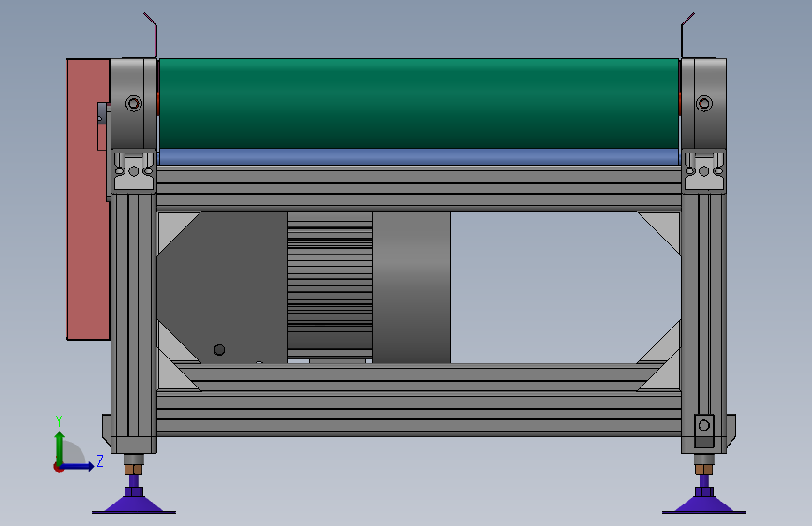The height and width of the screenshot is (526, 812).
Task: Select the top-left triangular corner gusset
Action: pos(171,226)
